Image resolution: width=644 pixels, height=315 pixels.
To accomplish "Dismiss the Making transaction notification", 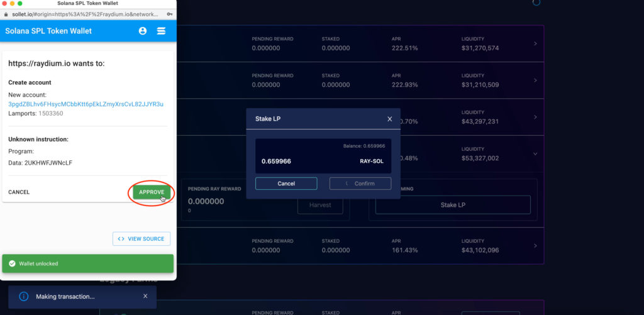I will click(145, 296).
